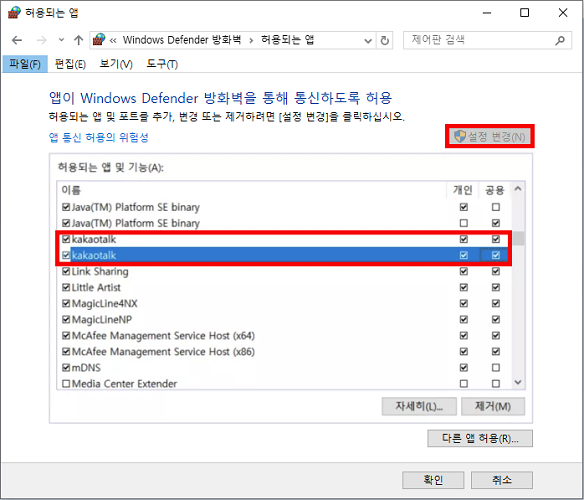Click Windows Defender 방화벽 breadcrumb
Screen dimensions: 584x500
(182, 40)
